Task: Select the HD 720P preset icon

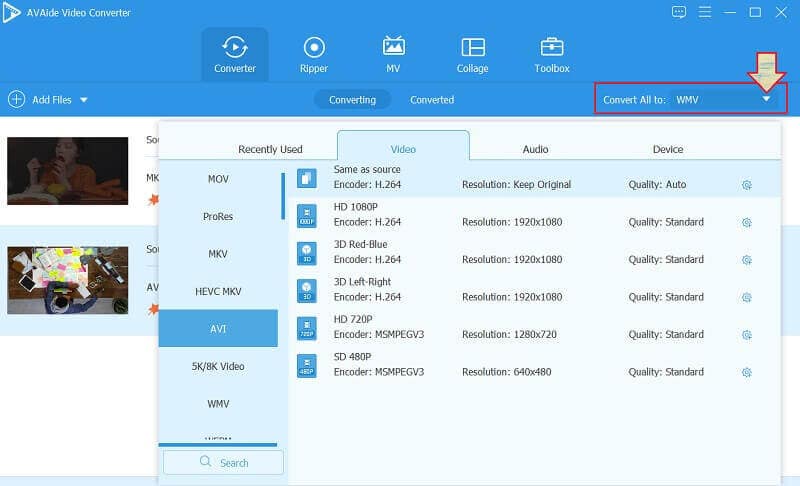Action: coord(307,328)
